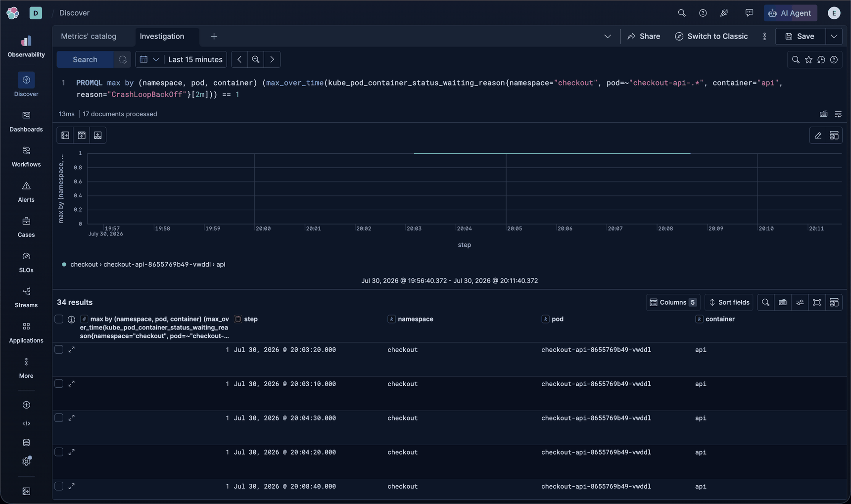Click the global search magnifier in header

[682, 13]
